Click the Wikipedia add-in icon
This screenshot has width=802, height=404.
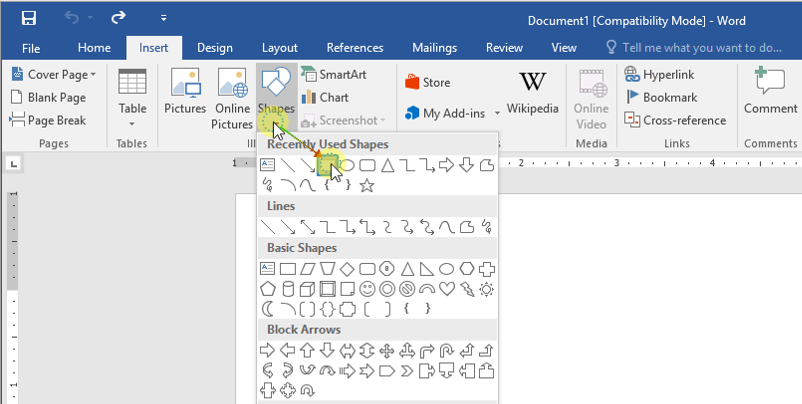(x=532, y=82)
